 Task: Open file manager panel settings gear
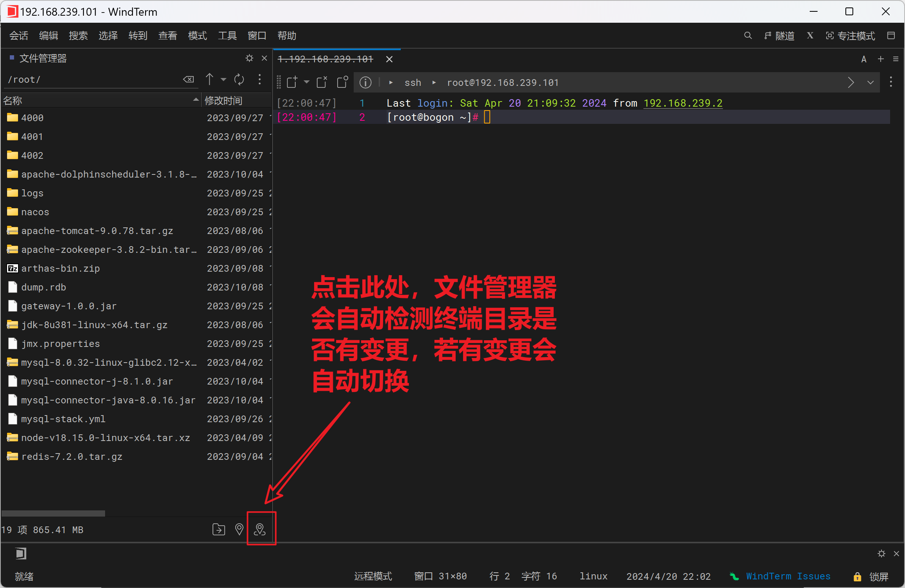pos(249,58)
